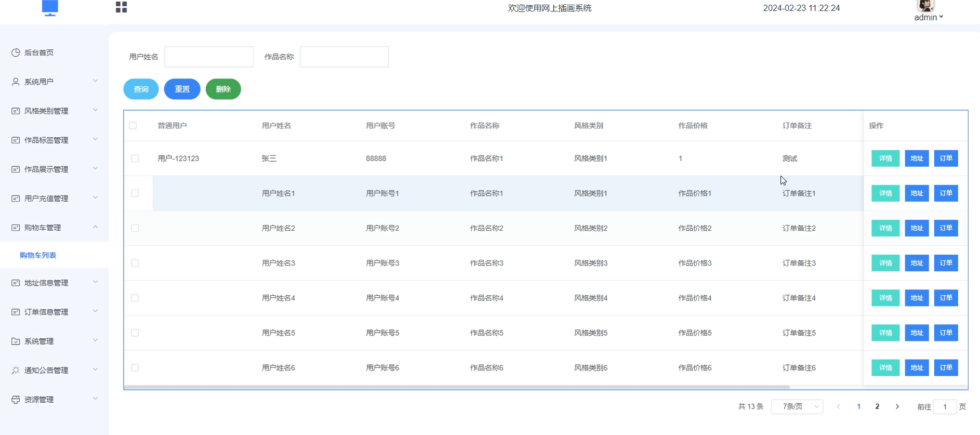Click 订单 button in 用户姓名4 row
The width and height of the screenshot is (980, 435).
pyautogui.click(x=946, y=298)
